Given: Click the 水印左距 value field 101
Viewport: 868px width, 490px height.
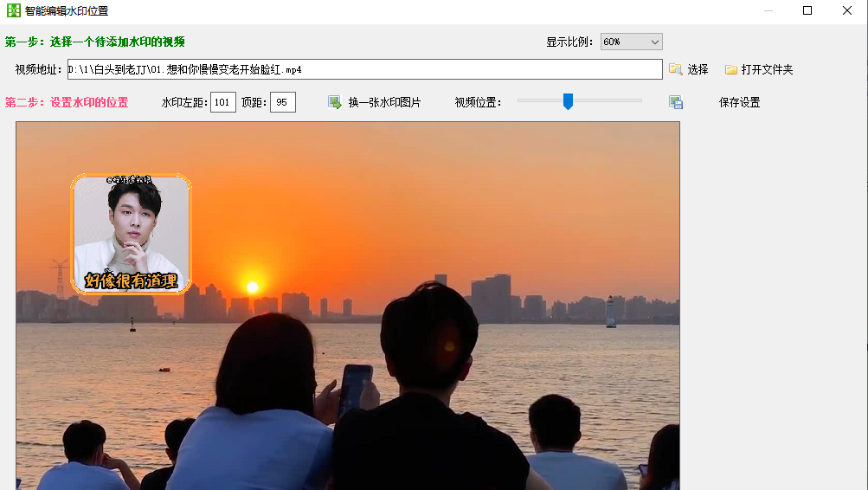Looking at the screenshot, I should pyautogui.click(x=223, y=102).
